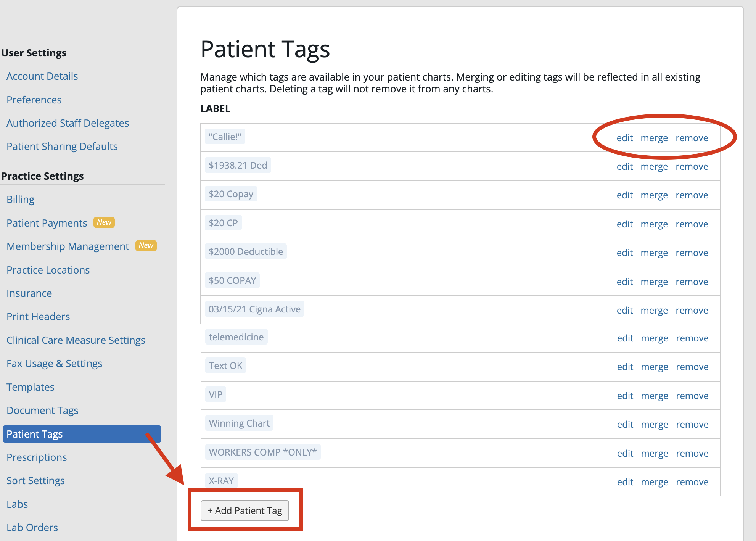The width and height of the screenshot is (756, 541).
Task: Open Account Details settings
Action: 42,76
